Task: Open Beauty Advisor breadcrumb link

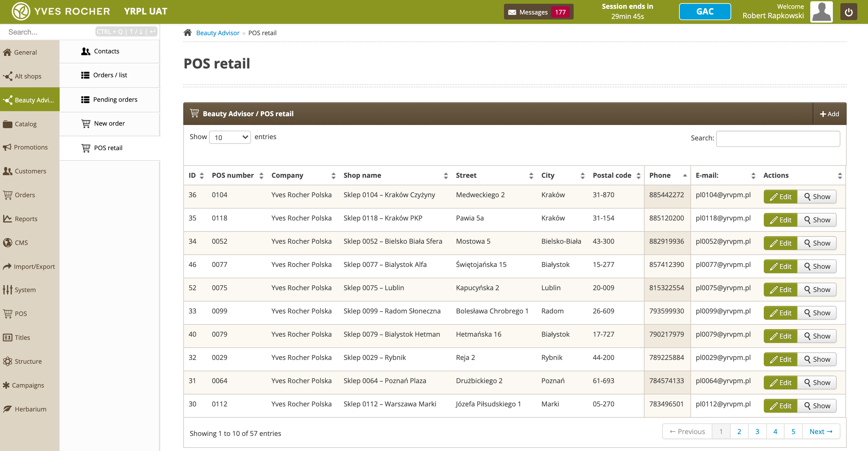Action: (x=218, y=33)
